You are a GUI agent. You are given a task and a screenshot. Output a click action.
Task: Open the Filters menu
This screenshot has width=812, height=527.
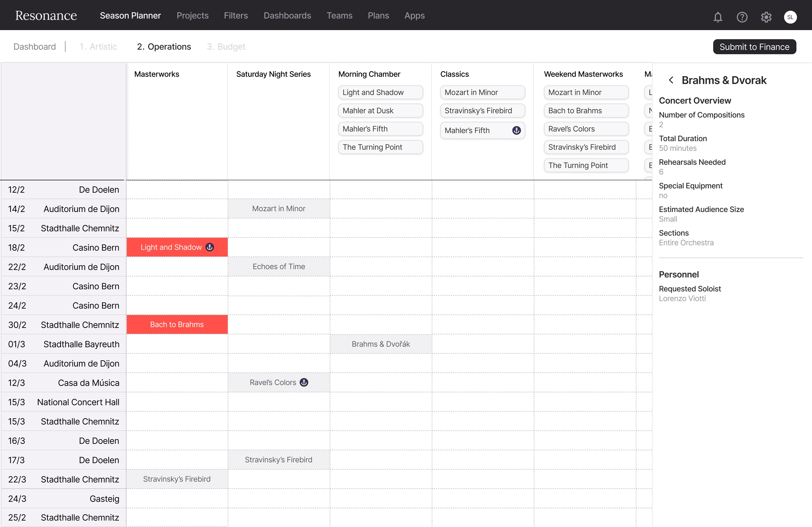pos(236,15)
